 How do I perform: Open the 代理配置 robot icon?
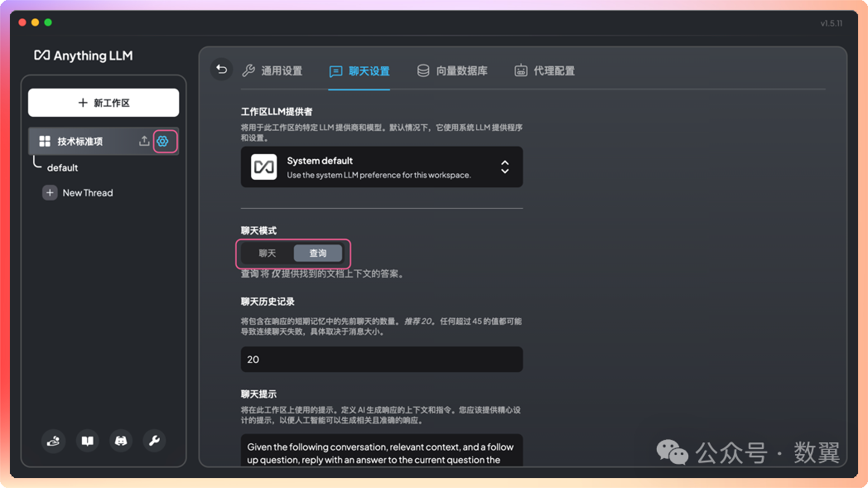pyautogui.click(x=521, y=70)
